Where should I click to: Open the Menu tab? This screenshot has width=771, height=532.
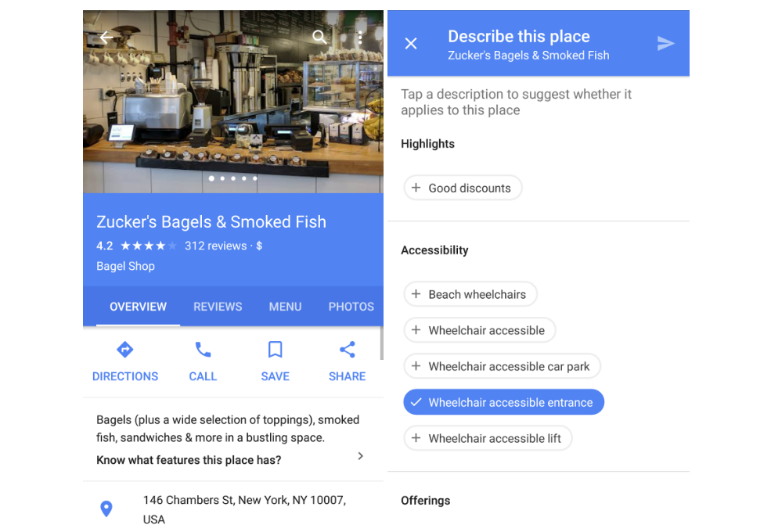(x=285, y=307)
